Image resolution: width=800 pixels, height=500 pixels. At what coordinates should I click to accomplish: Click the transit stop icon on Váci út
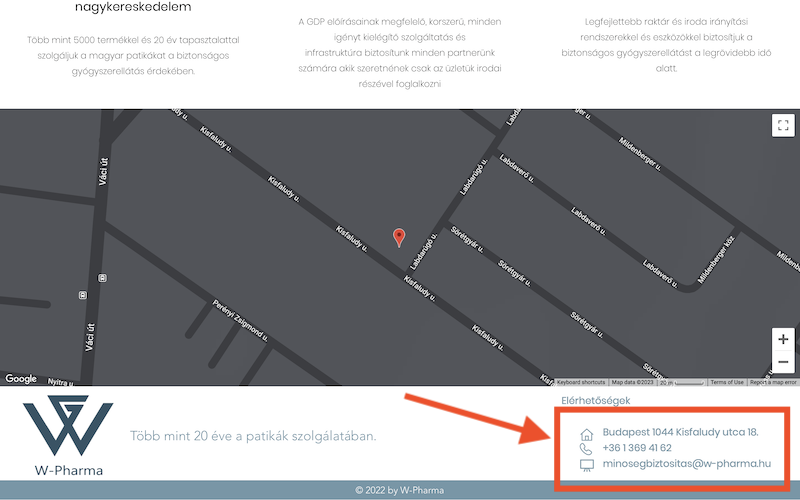point(82,295)
